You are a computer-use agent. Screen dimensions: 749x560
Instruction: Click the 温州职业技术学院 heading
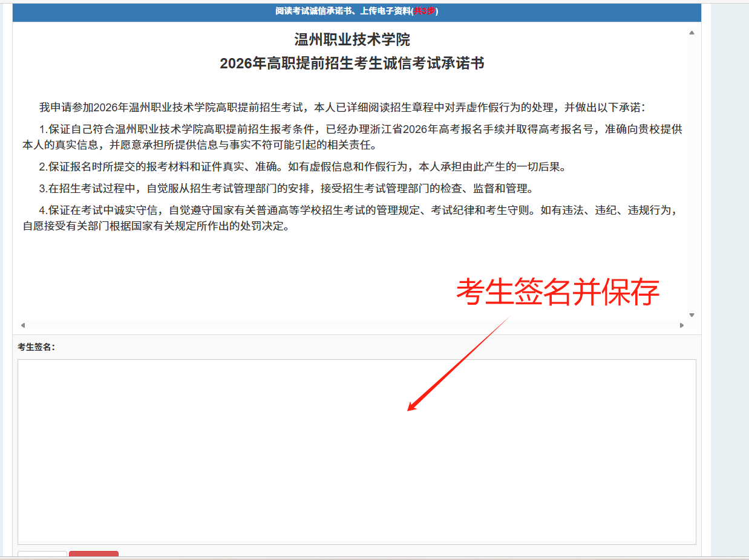click(352, 40)
